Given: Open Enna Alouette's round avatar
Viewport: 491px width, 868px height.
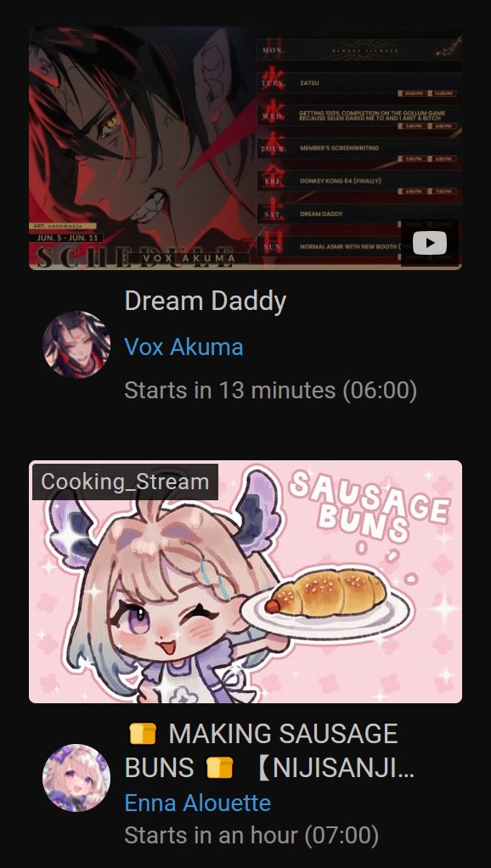Looking at the screenshot, I should tap(76, 778).
